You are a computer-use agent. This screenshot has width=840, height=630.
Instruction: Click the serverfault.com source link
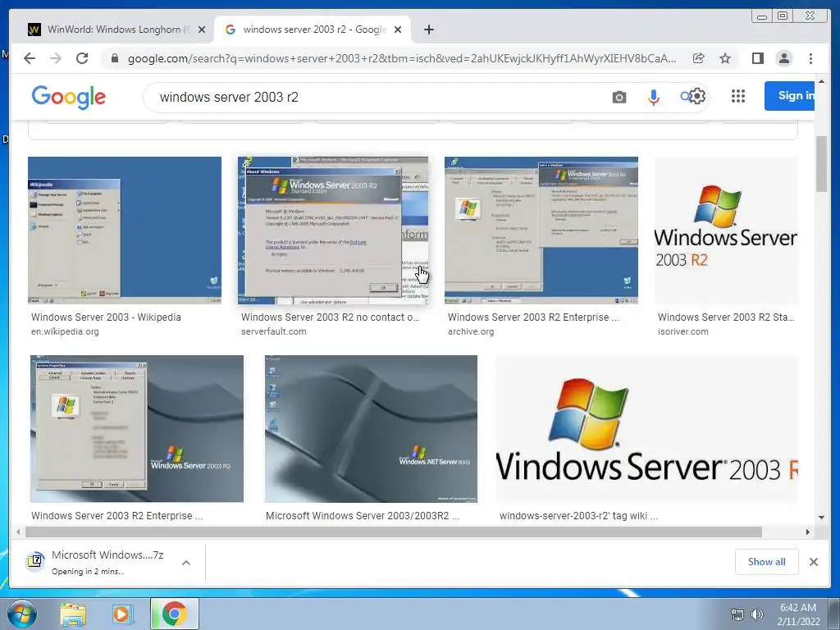tap(274, 331)
